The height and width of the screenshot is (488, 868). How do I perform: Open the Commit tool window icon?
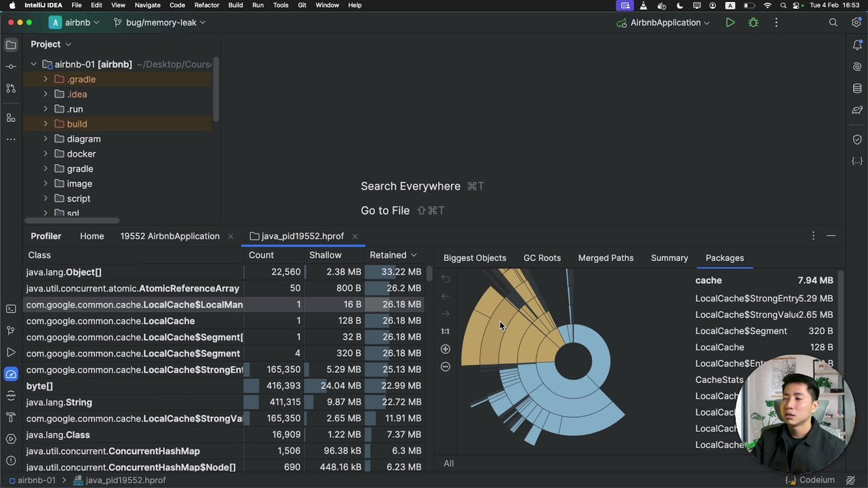[11, 66]
